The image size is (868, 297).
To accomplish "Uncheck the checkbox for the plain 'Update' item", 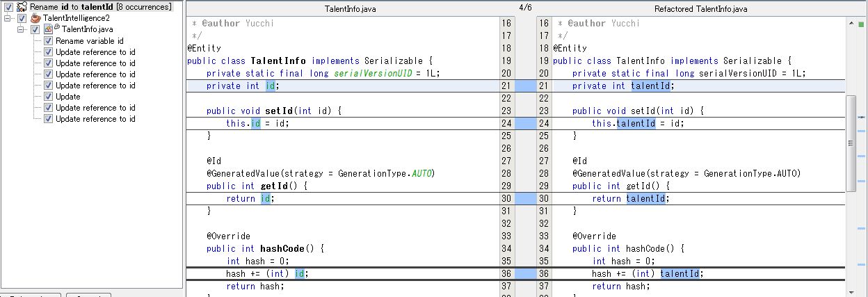I will point(48,97).
